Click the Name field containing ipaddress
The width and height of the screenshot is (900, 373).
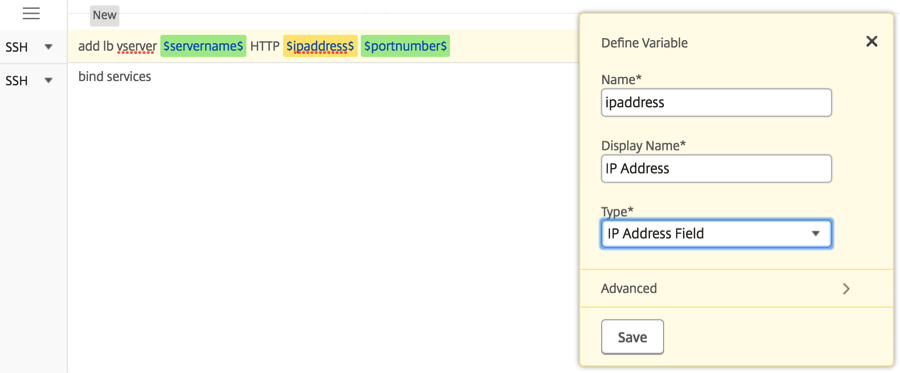(x=716, y=103)
